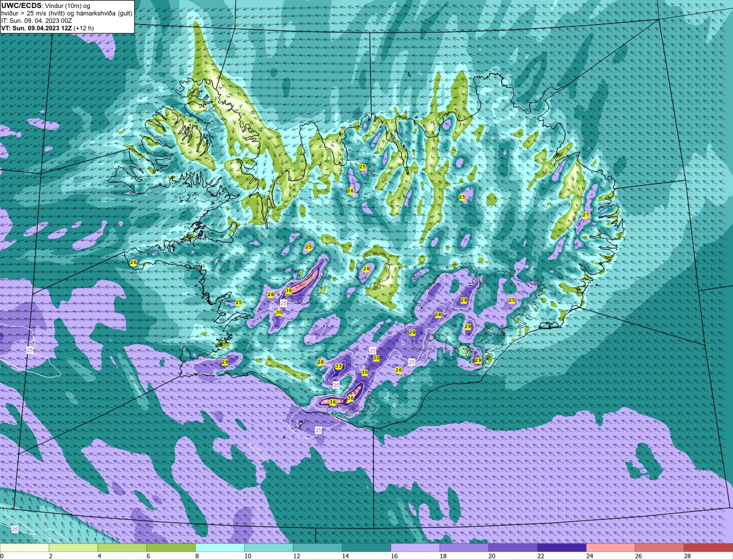Image resolution: width=733 pixels, height=560 pixels.
Task: Pick the legend swatch between 4 and 6
Action: [122, 547]
